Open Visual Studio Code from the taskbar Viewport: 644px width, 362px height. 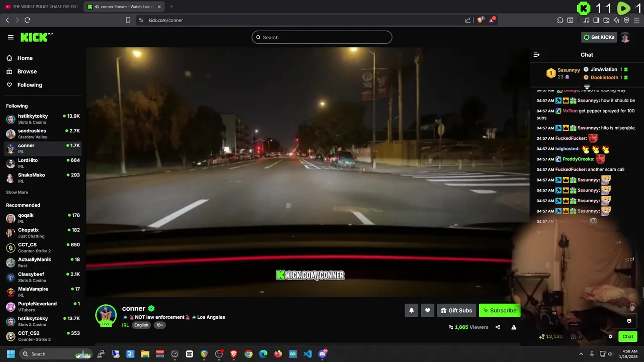click(x=307, y=354)
